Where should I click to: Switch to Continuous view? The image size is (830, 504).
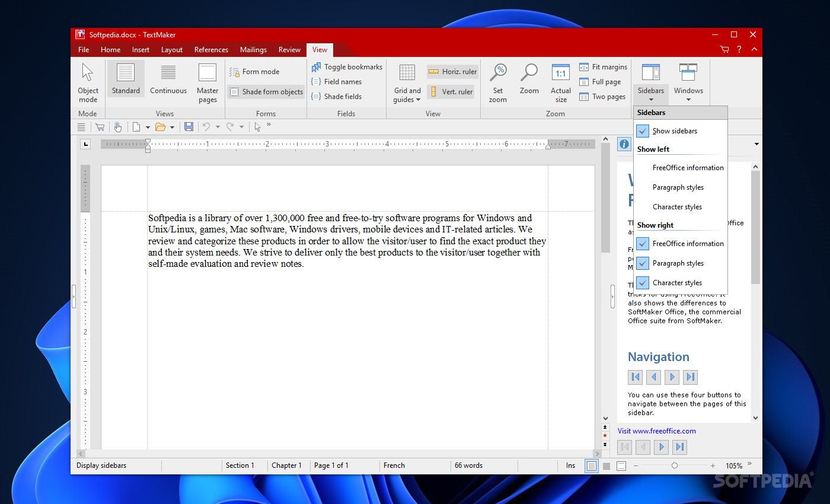click(168, 78)
